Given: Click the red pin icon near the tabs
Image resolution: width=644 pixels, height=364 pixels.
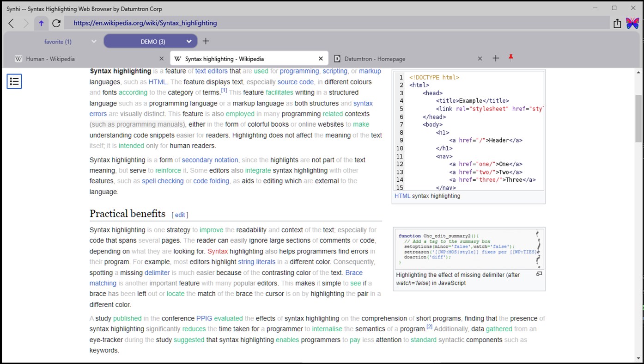Looking at the screenshot, I should pyautogui.click(x=510, y=56).
